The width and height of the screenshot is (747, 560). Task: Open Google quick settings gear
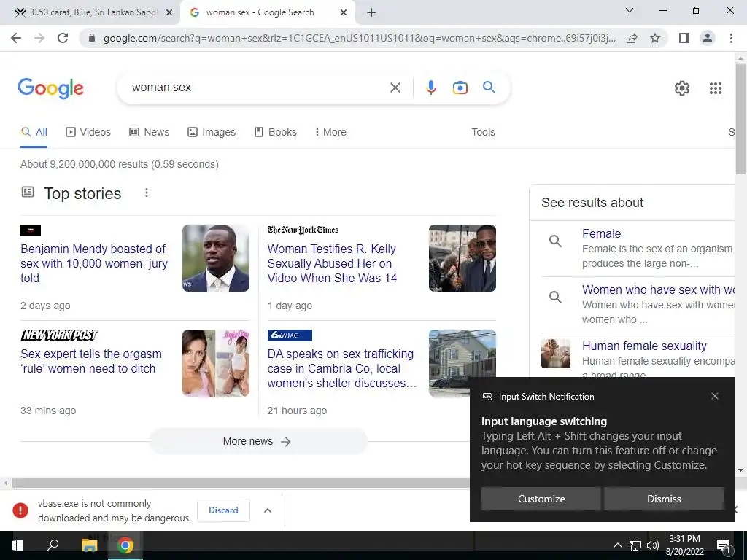click(x=682, y=88)
